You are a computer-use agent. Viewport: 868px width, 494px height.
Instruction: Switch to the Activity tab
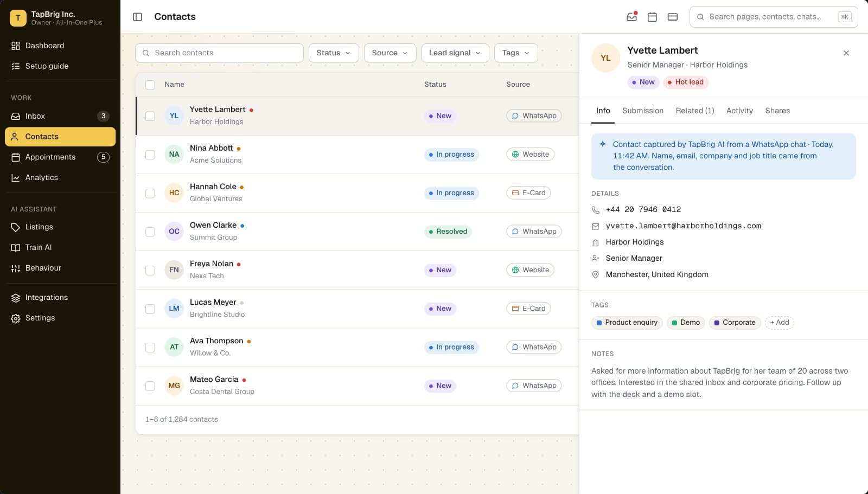pos(739,111)
